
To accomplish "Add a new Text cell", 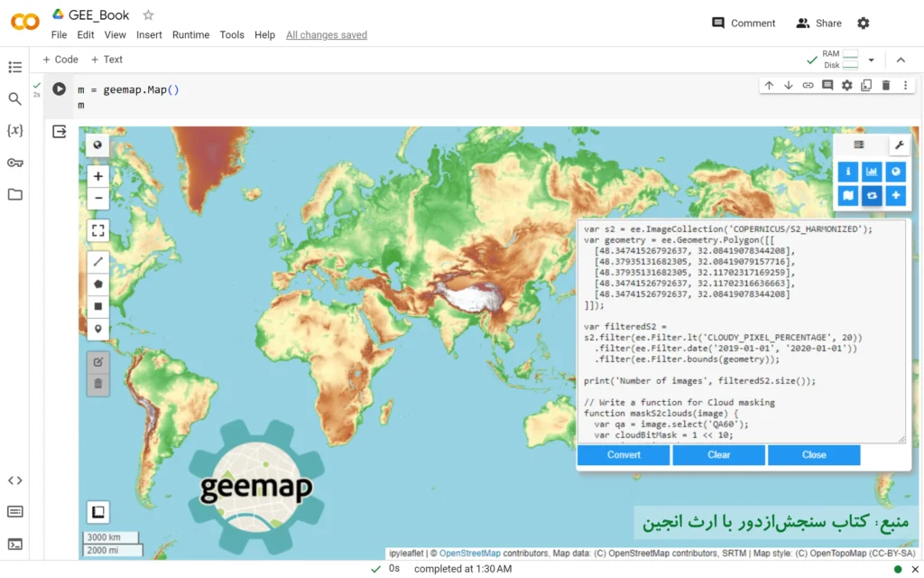I will click(x=106, y=60).
